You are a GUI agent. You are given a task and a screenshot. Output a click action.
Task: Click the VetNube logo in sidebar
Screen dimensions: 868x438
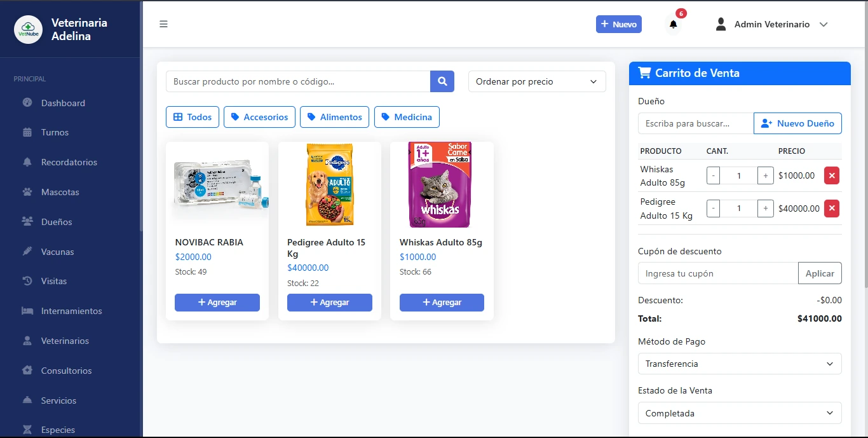(x=28, y=29)
